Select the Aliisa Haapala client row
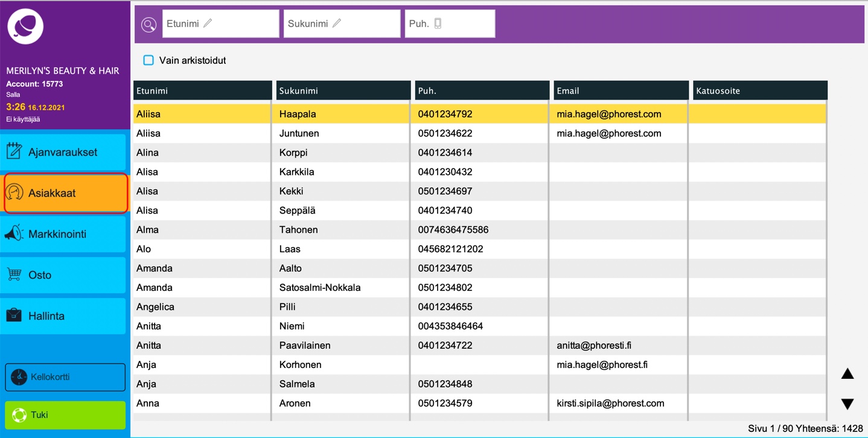This screenshot has width=868, height=438. point(480,114)
